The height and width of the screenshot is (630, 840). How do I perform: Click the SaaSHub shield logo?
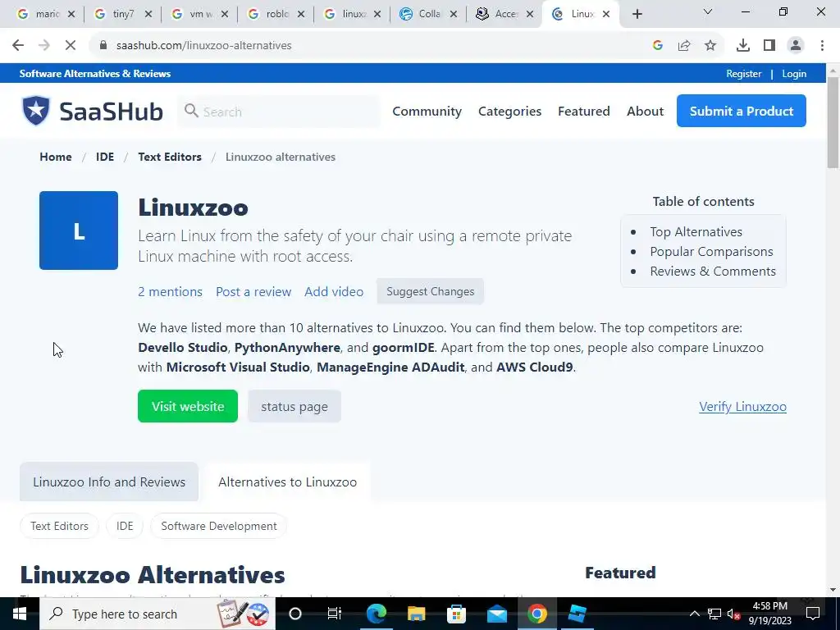tap(36, 111)
